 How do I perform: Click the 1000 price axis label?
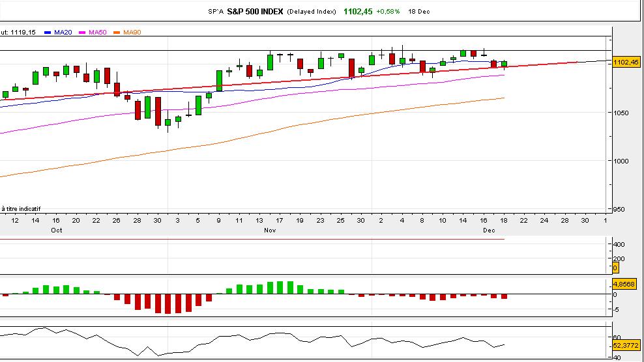(621, 161)
